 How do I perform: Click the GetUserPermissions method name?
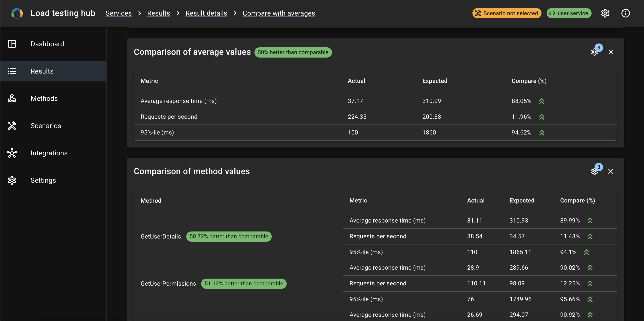pyautogui.click(x=168, y=283)
